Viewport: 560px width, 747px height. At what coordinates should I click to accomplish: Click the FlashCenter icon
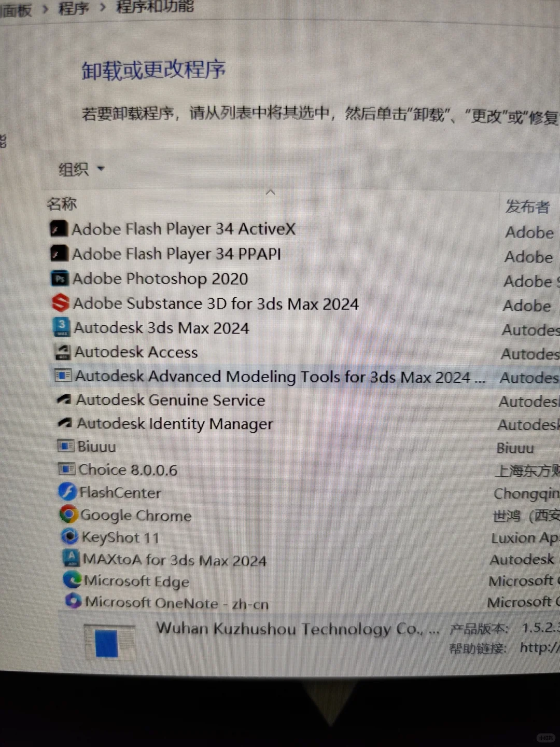tap(67, 491)
